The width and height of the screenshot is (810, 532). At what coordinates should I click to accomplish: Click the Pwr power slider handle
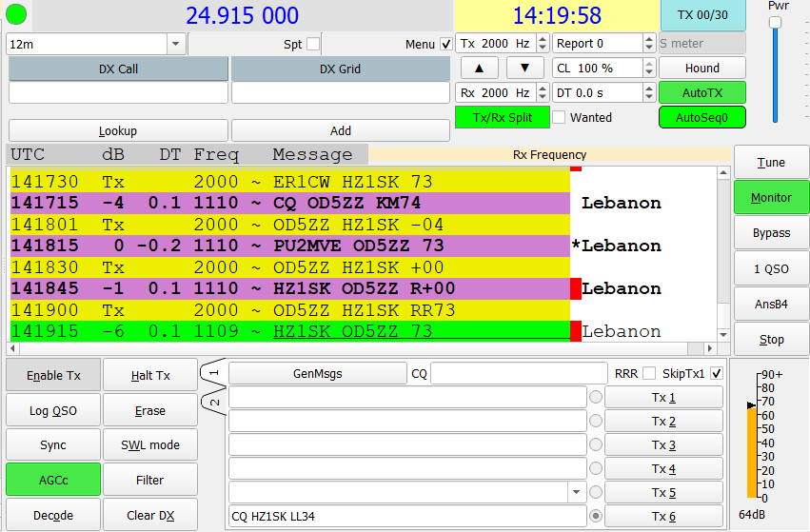click(x=775, y=22)
